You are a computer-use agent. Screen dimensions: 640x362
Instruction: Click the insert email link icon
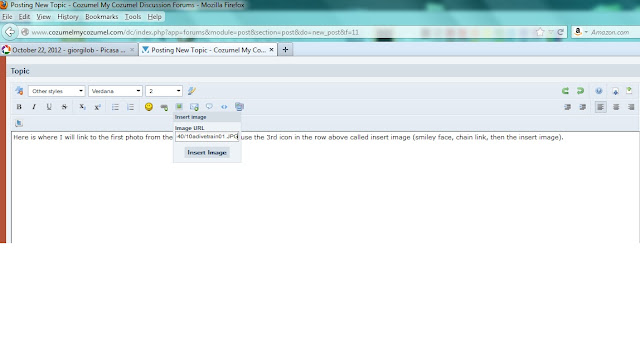(x=194, y=107)
